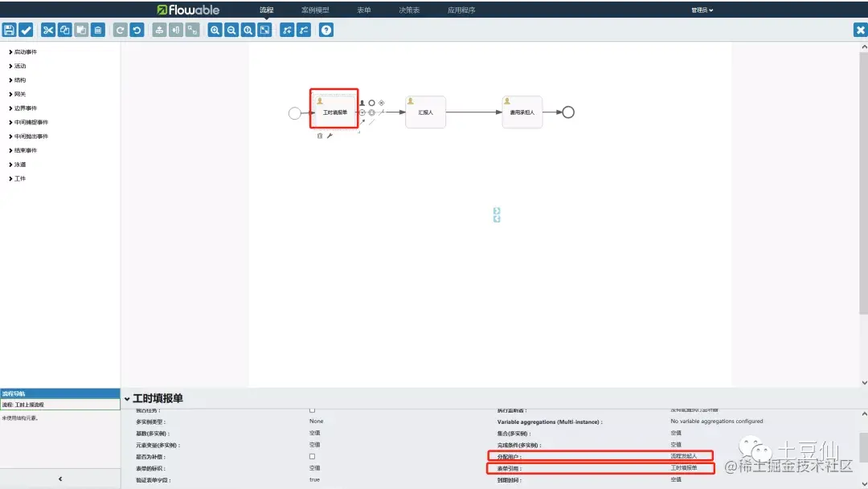Viewport: 868px width, 489px height.
Task: Select the end event circle
Action: (x=568, y=112)
